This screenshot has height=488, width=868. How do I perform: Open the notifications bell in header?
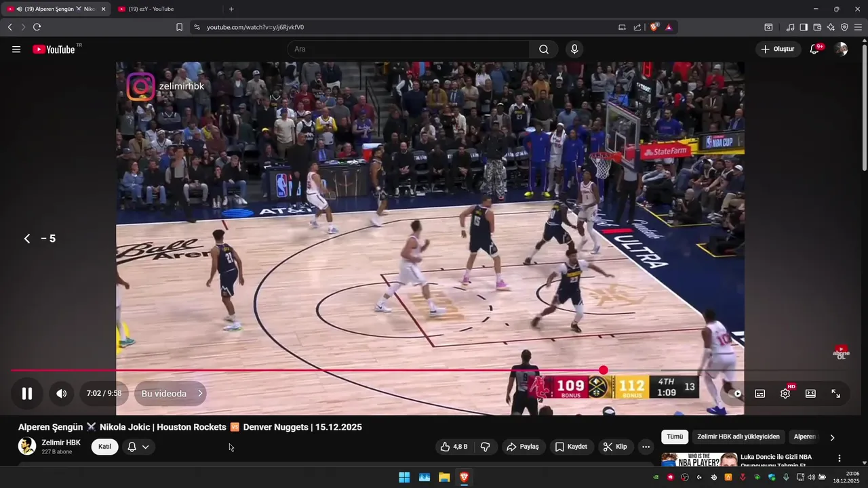(815, 49)
